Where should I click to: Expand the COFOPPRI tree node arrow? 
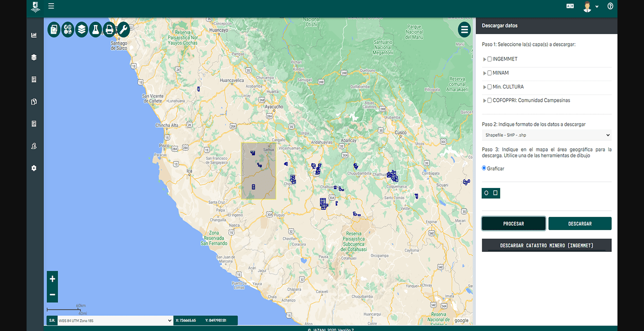pos(485,100)
